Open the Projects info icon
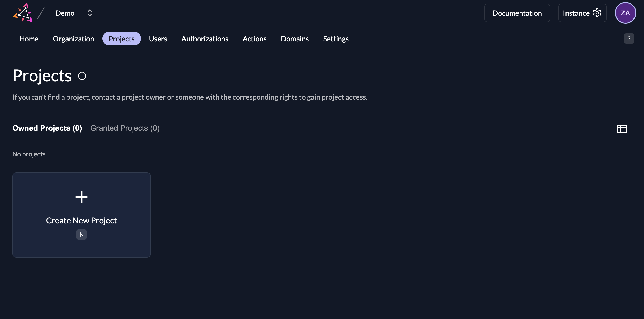This screenshot has width=644, height=319. pos(82,76)
